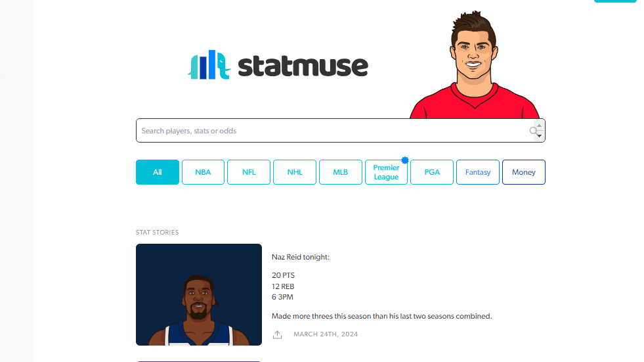Click the 'MARCH 24TH, 2024' date text
Image resolution: width=644 pixels, height=362 pixels.
326,334
